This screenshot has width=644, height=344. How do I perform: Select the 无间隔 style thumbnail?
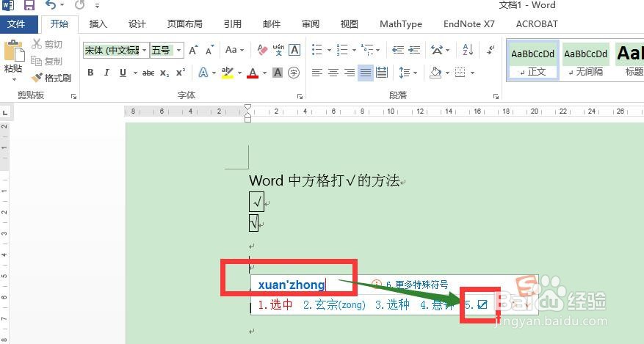[x=586, y=60]
